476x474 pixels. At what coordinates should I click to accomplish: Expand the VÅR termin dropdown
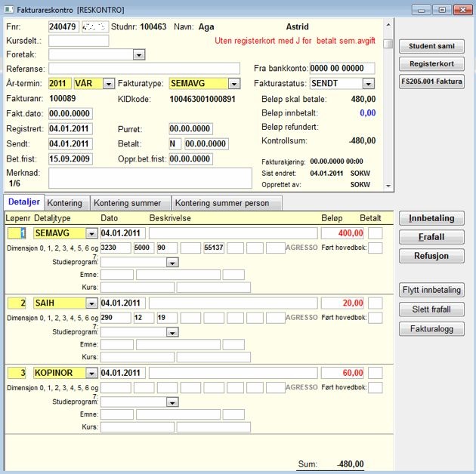click(x=109, y=83)
